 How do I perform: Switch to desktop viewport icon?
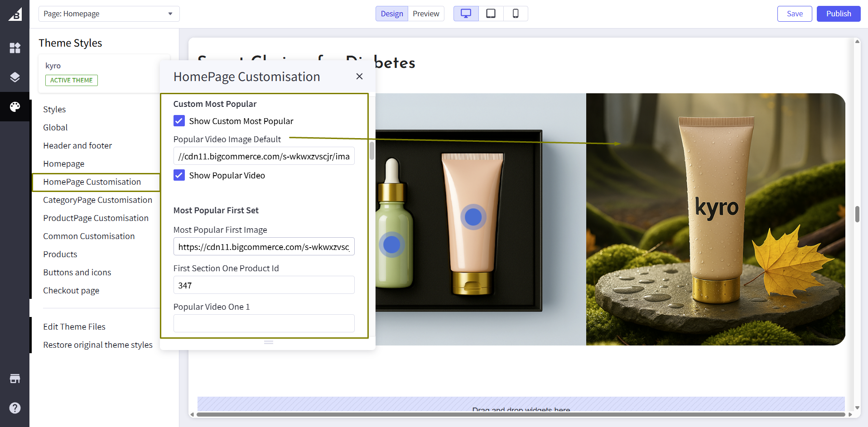(x=466, y=14)
